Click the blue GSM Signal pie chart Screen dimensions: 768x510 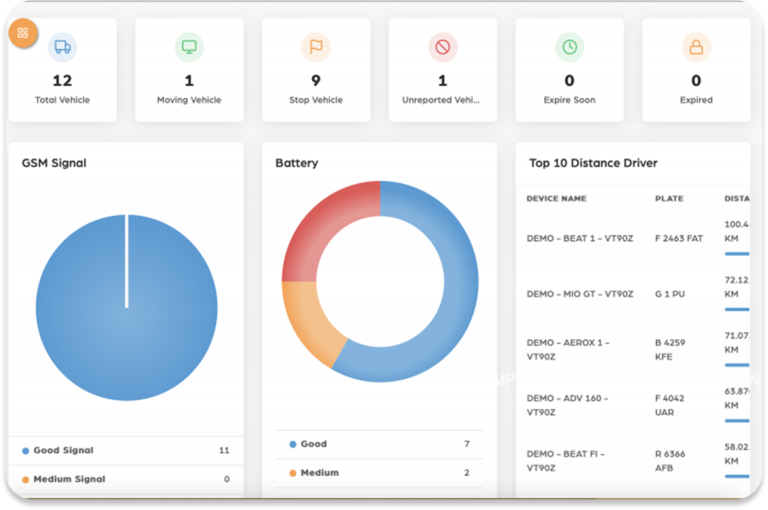click(126, 308)
